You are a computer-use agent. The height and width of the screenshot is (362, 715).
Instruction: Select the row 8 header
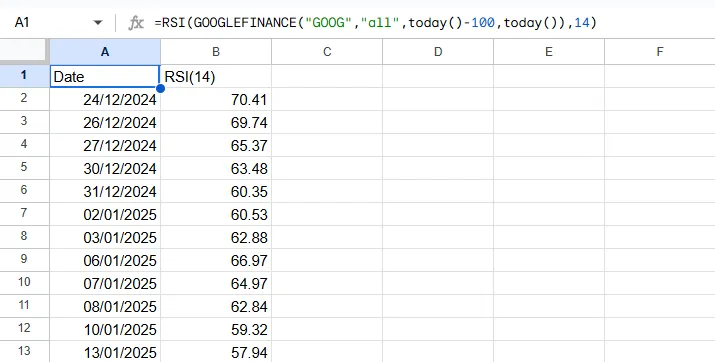24,237
